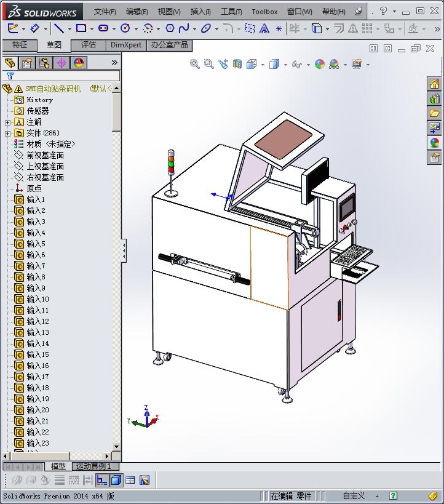This screenshot has height=504, width=444.
Task: Open the 视图(V) menu
Action: tap(169, 12)
